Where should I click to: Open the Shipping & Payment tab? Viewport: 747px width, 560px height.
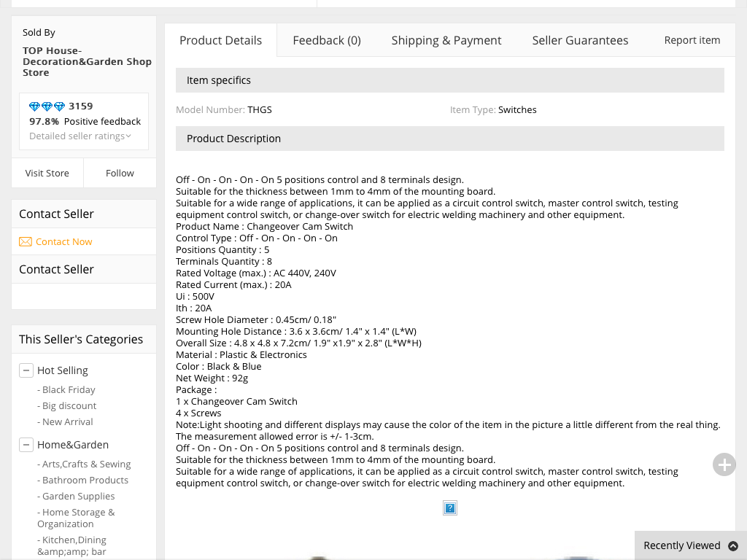[x=446, y=41]
